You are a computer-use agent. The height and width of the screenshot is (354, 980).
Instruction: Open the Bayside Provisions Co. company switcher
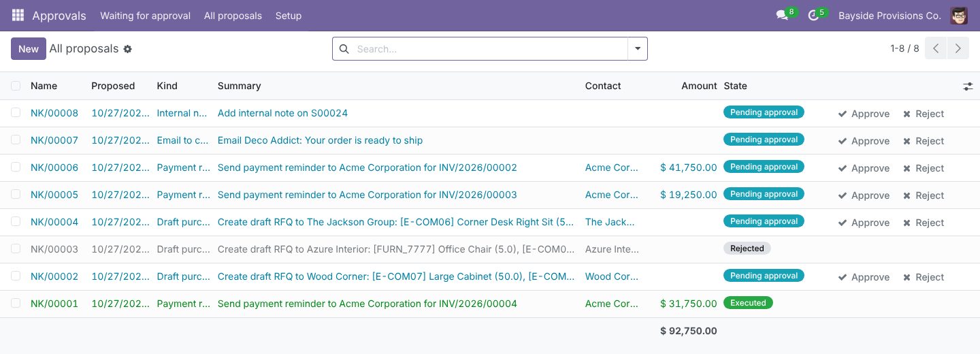(889, 16)
